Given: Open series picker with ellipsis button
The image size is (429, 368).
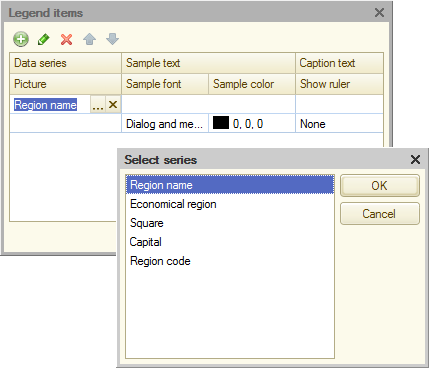Looking at the screenshot, I should point(98,105).
